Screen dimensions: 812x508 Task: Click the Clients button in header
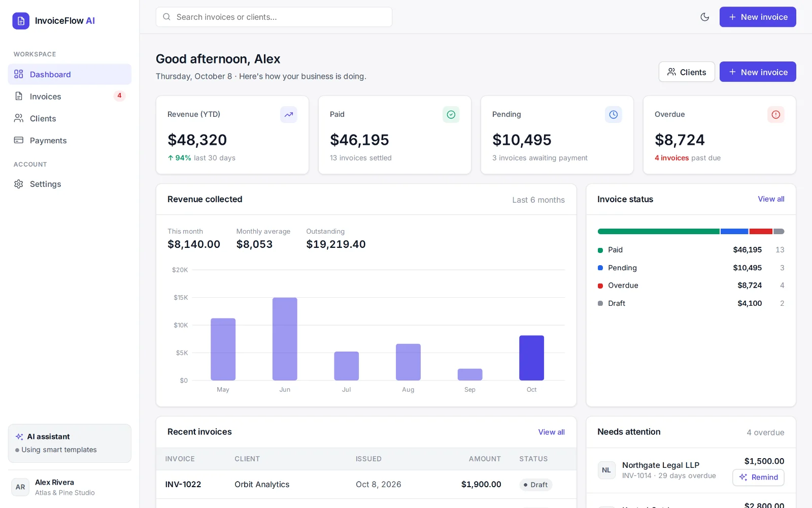click(687, 72)
